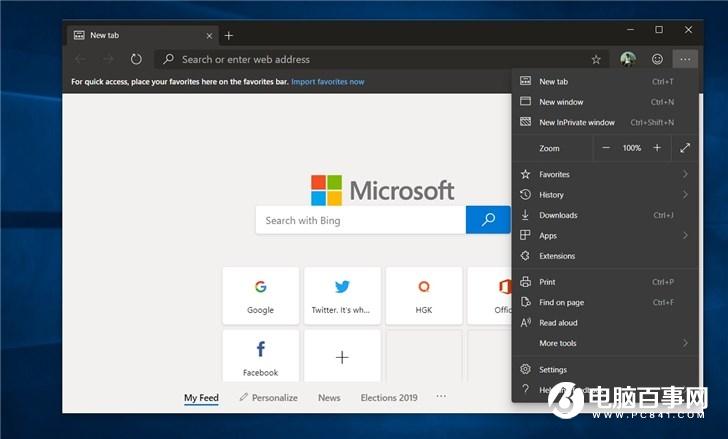Decrease zoom with minus button
The image size is (728, 439).
[606, 148]
